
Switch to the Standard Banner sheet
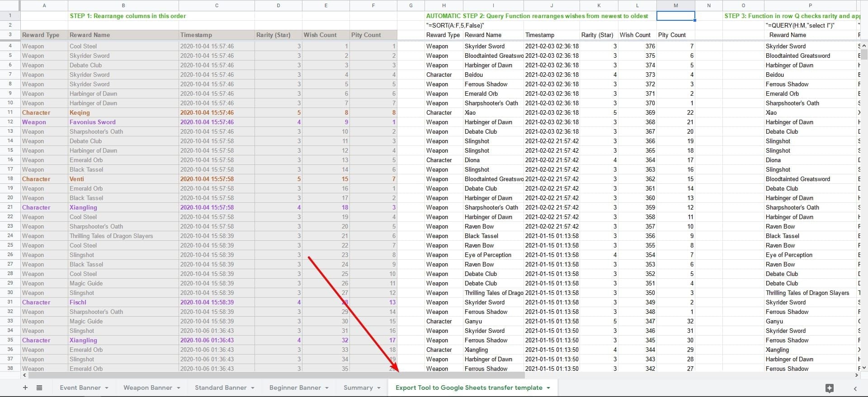point(221,388)
